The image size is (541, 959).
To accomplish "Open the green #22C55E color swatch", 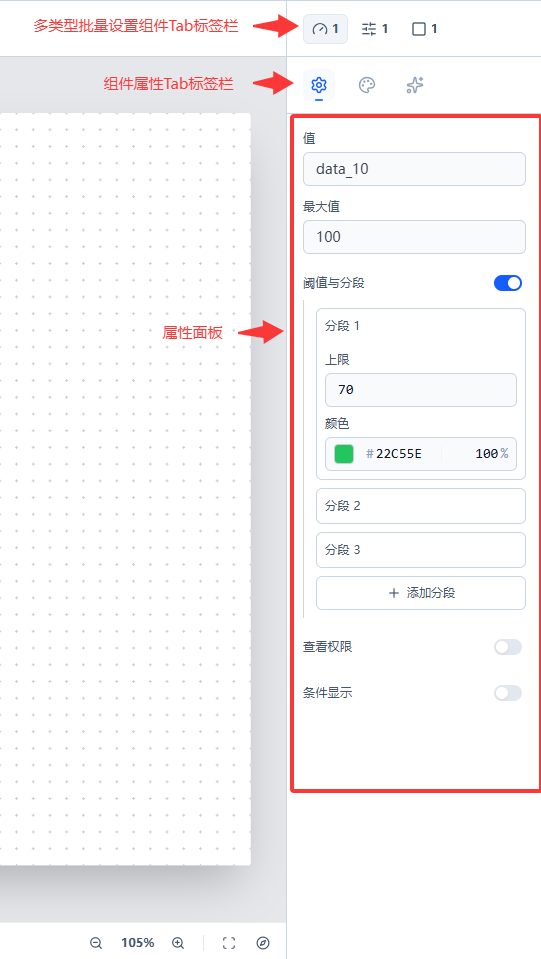I will [x=344, y=454].
